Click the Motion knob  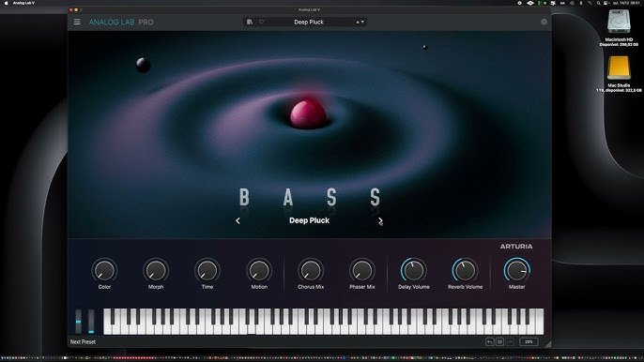259,271
